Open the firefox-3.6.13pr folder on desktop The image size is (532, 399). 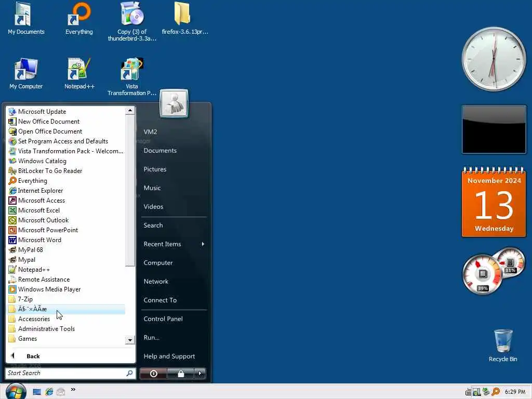(184, 19)
